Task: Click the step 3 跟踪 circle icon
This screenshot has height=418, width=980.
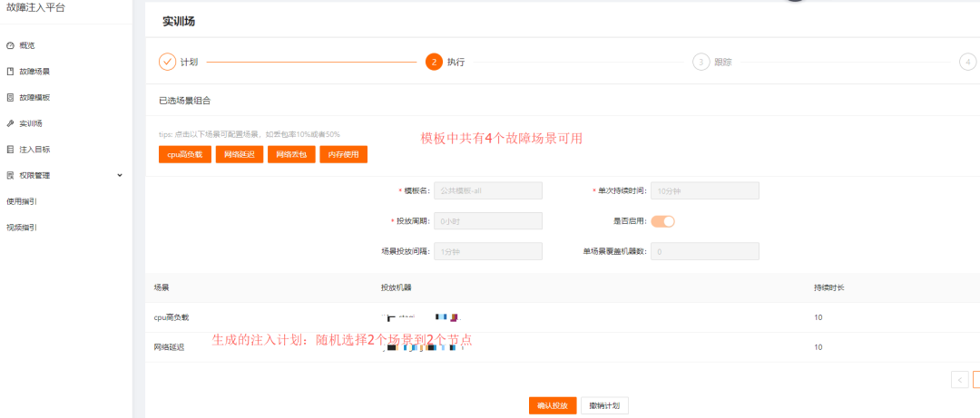Action: (x=701, y=62)
